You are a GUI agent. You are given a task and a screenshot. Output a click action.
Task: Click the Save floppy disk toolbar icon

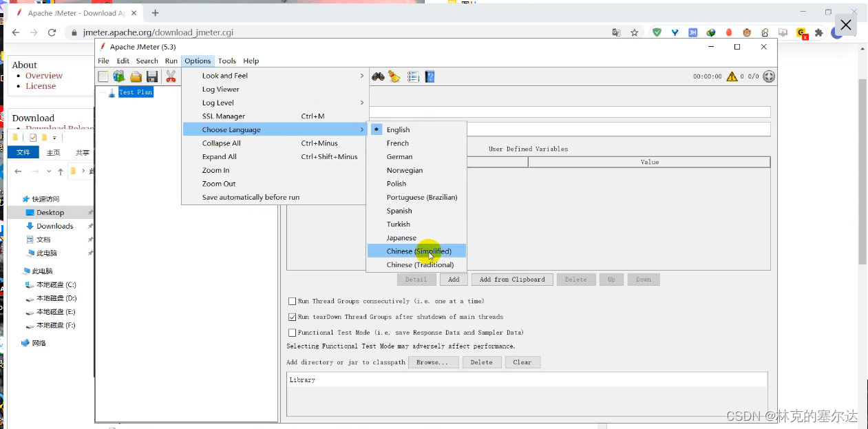pos(152,76)
